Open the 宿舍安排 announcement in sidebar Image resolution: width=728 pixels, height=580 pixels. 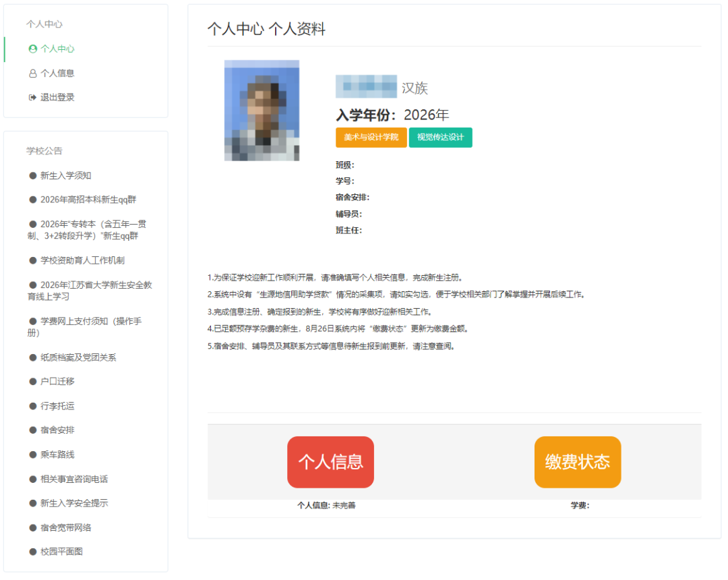click(57, 430)
